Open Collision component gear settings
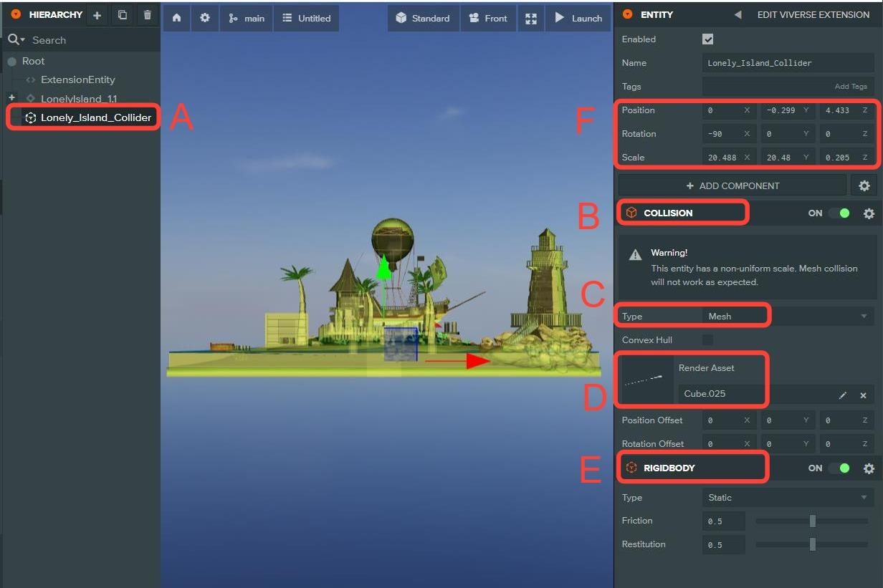Screen dimensions: 883x588 click(x=869, y=213)
